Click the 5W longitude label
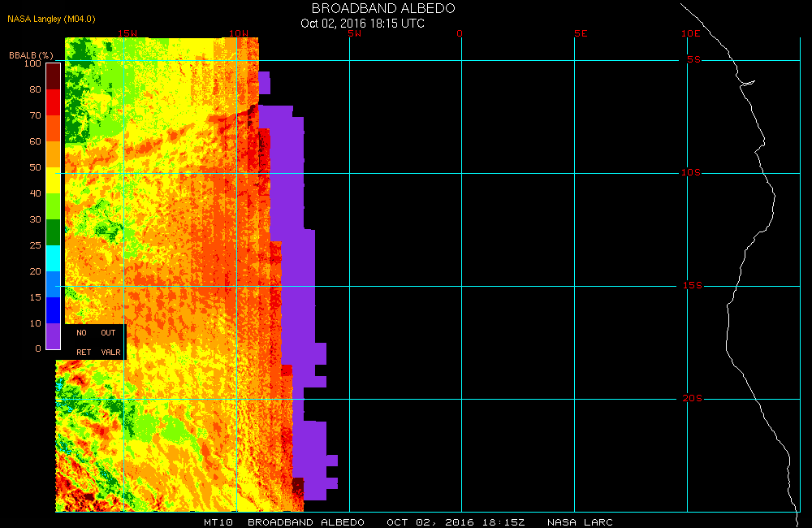Screen dimensions: 812x528 353,33
